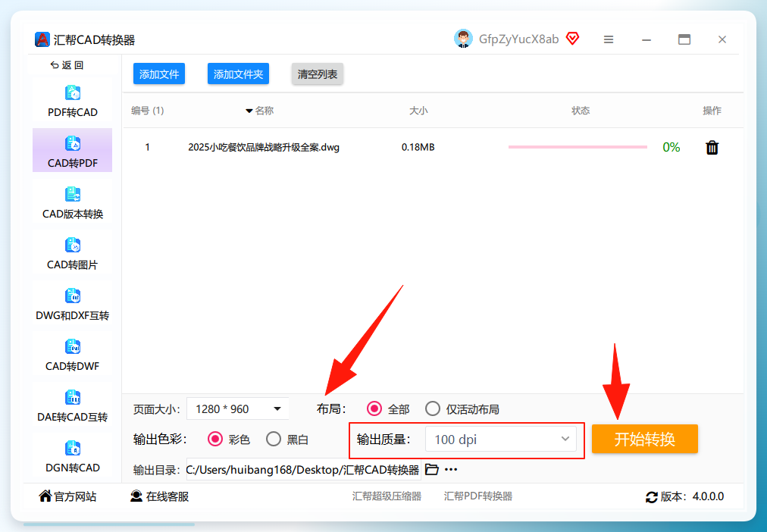Select the 仅活动布局 radio button

[x=433, y=408]
